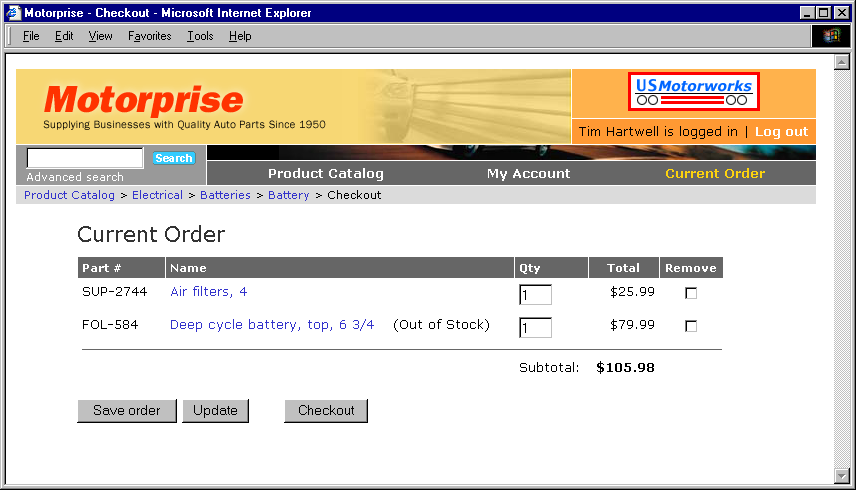Minimize the Internet Explorer window
The width and height of the screenshot is (856, 490).
click(x=807, y=13)
